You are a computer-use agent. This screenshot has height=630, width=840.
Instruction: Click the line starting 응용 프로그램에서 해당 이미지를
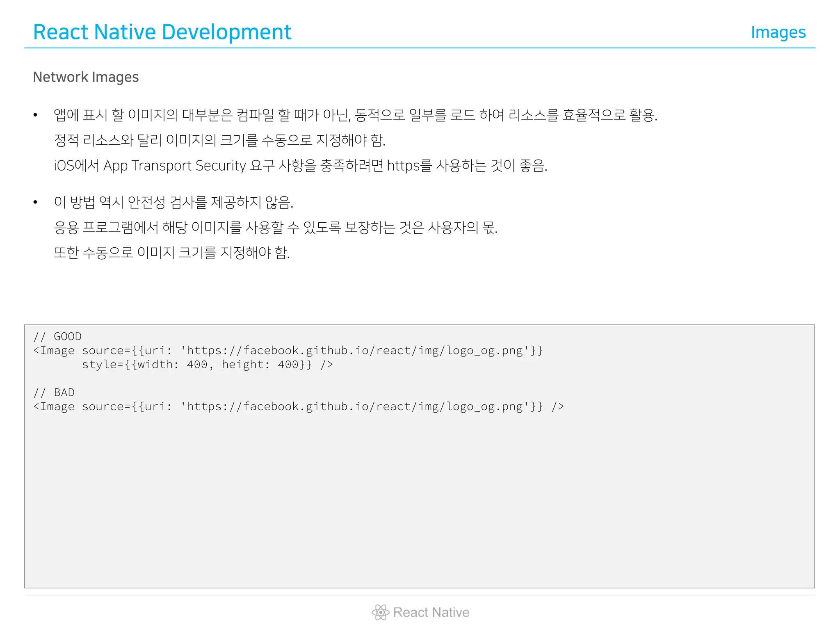275,227
